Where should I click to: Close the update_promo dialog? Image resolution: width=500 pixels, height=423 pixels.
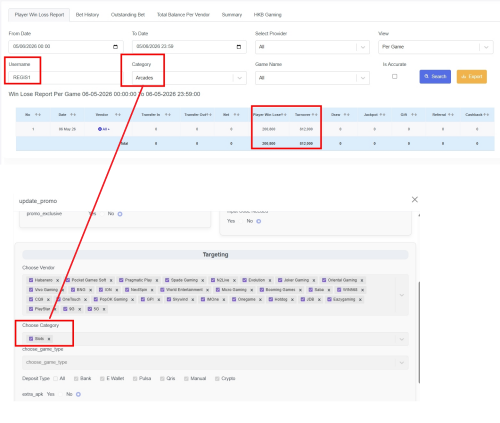tap(415, 199)
